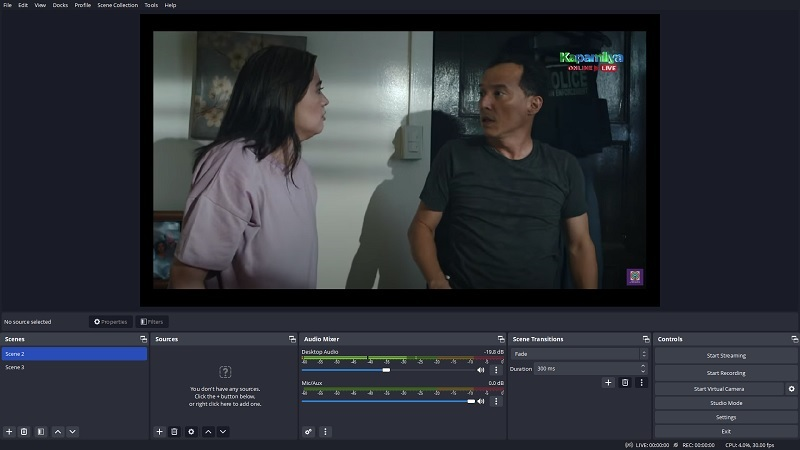The image size is (800, 450).
Task: Undock the Audio Mixer panel
Action: [x=501, y=339]
